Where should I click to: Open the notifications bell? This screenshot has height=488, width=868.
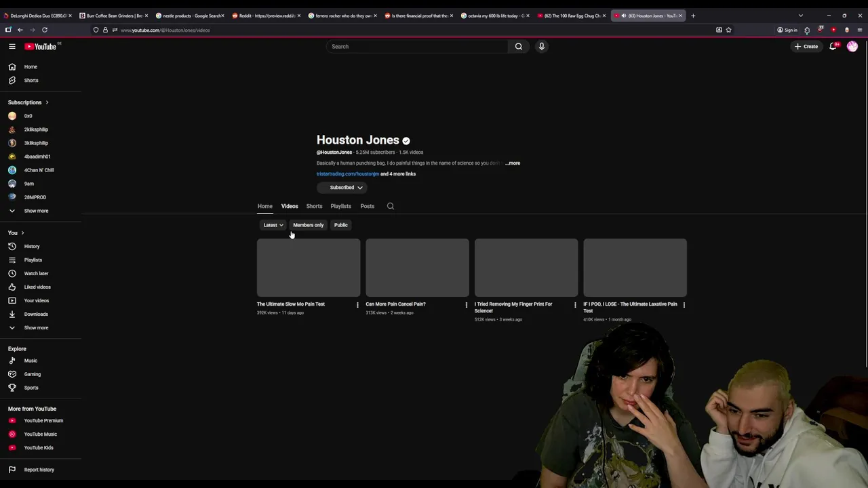pyautogui.click(x=833, y=46)
